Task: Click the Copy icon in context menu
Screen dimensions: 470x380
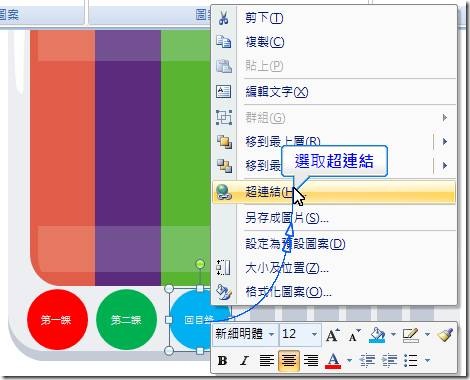Action: [x=224, y=42]
